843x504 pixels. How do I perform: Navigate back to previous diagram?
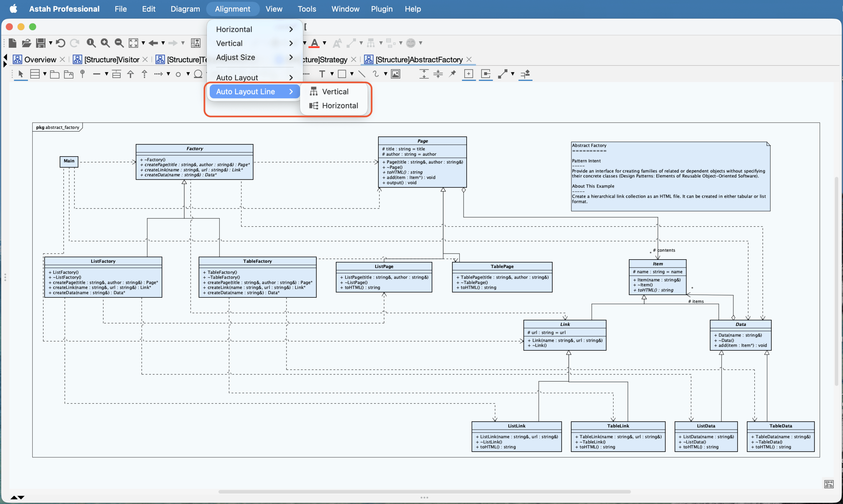153,43
